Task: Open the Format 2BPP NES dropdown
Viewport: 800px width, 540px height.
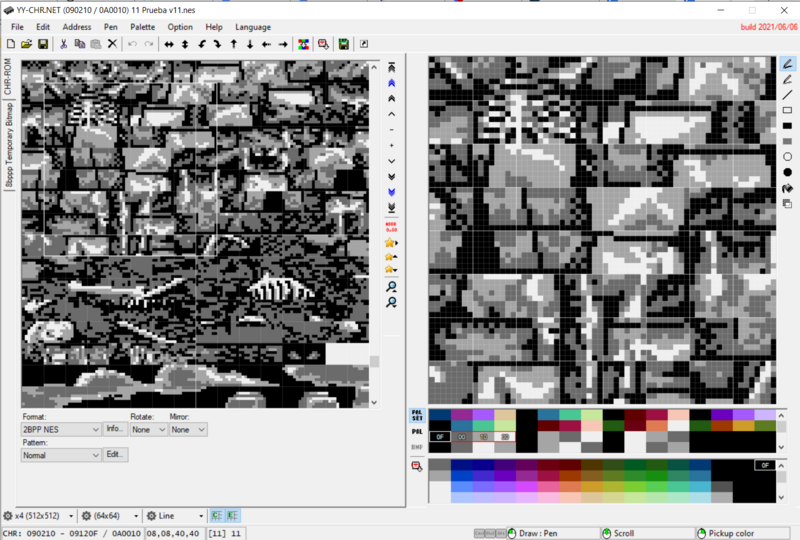Action: tap(61, 430)
